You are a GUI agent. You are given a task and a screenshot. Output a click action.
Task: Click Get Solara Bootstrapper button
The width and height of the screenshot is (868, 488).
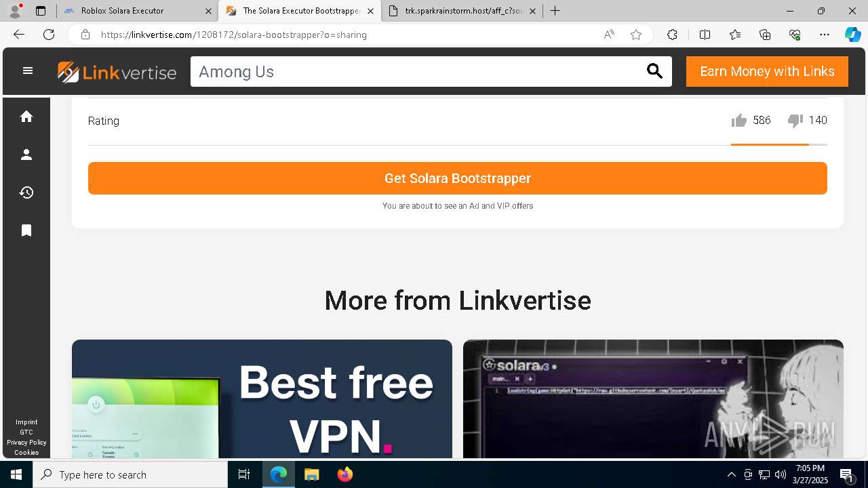pyautogui.click(x=458, y=178)
